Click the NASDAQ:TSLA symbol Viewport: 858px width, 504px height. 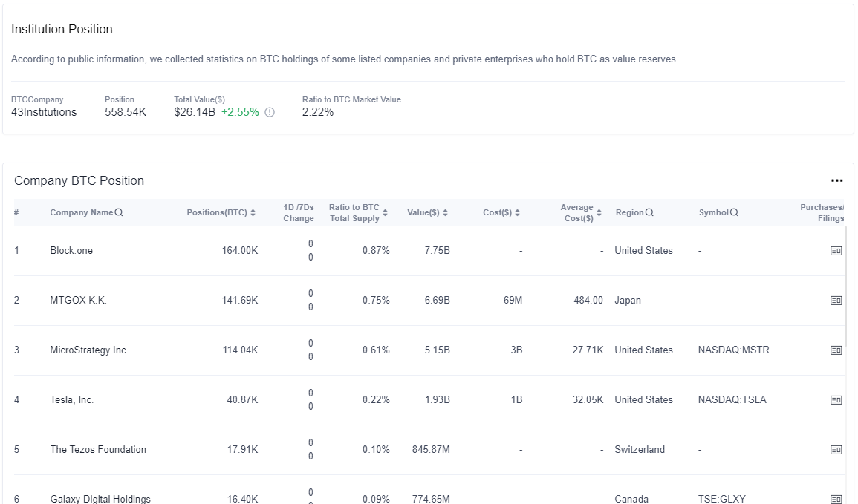click(732, 399)
